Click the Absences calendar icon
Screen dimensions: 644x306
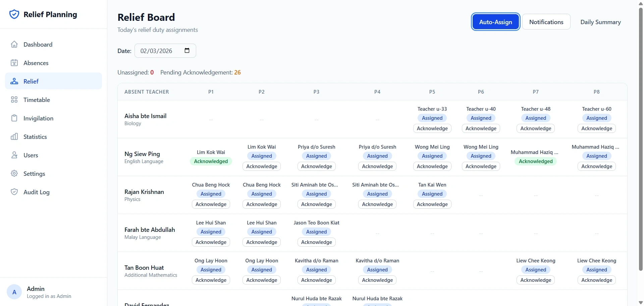(14, 63)
